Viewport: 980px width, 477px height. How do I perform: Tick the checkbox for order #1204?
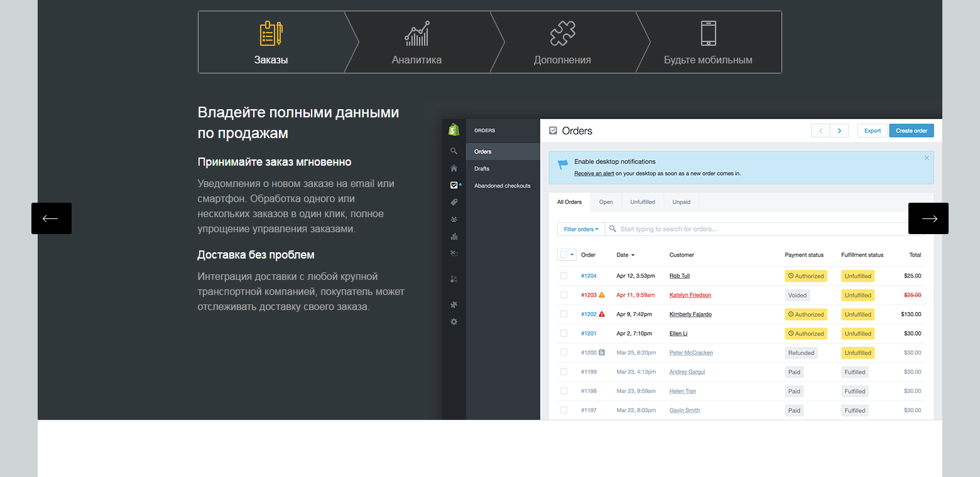pos(563,276)
